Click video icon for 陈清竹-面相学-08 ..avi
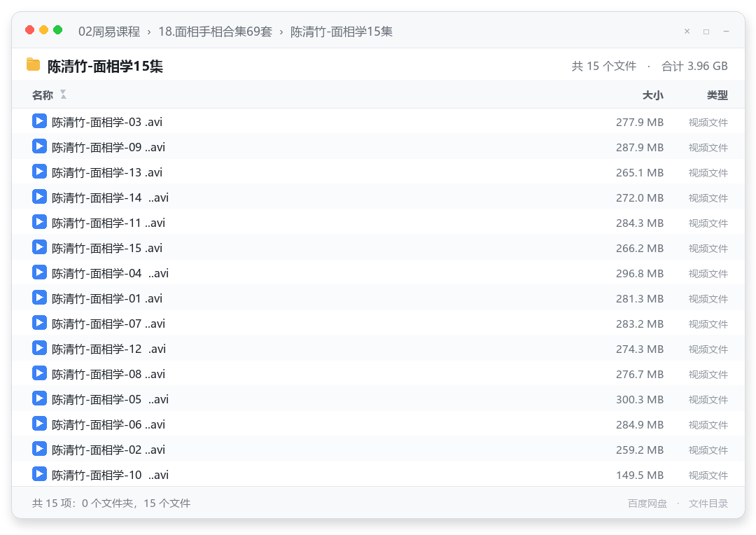 click(39, 373)
